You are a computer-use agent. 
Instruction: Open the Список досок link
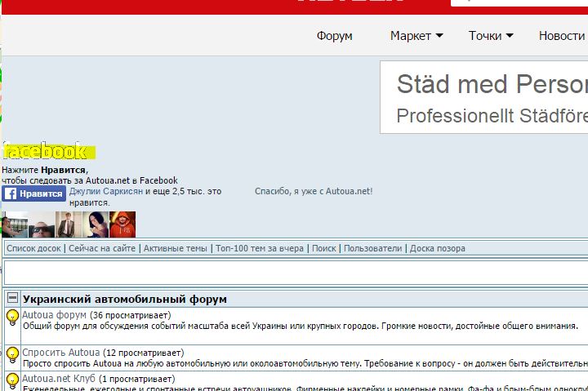(33, 248)
